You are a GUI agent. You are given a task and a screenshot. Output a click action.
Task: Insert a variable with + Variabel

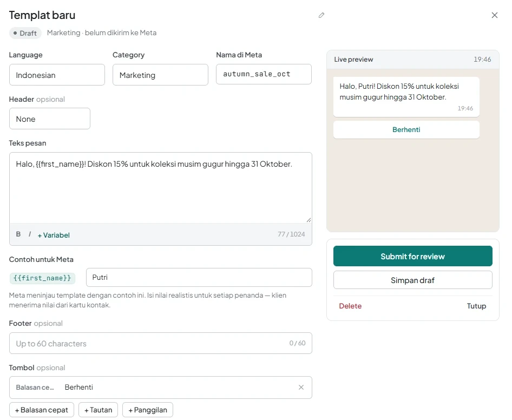54,235
